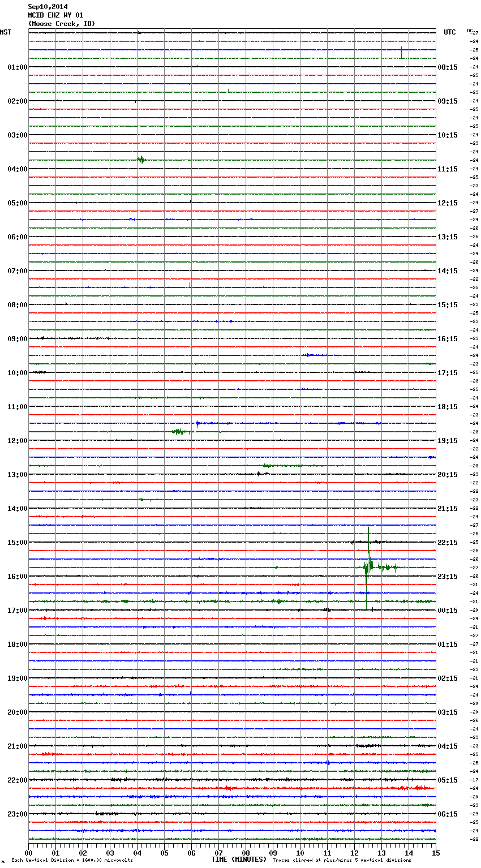Pick the 13:00 MST row label

(x=17, y=475)
